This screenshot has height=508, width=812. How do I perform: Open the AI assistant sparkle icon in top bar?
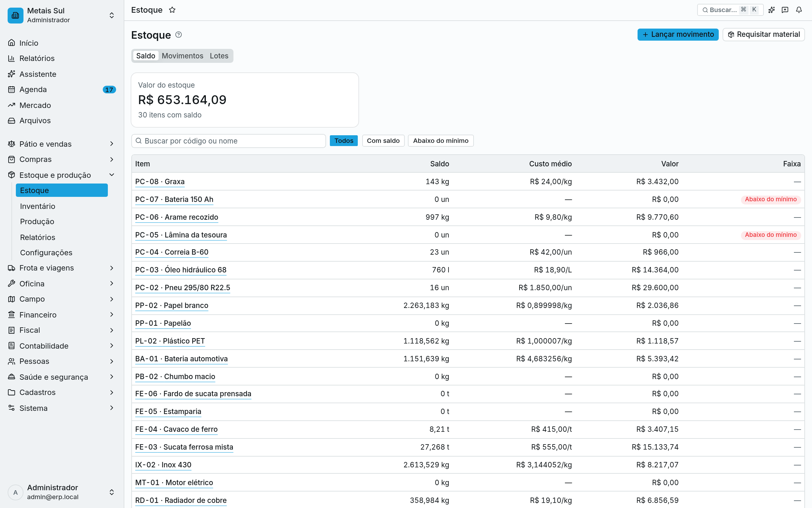(771, 10)
